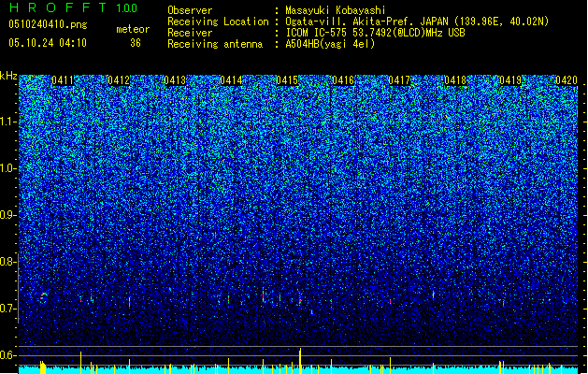
Task: Click the kHz axis unit label
Action: coord(8,76)
